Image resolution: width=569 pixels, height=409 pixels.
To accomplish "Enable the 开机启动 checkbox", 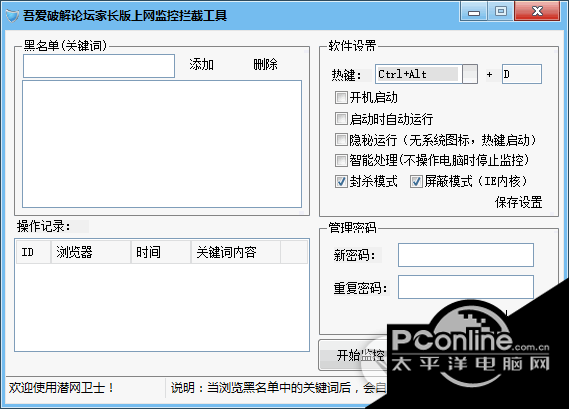I will (x=341, y=97).
